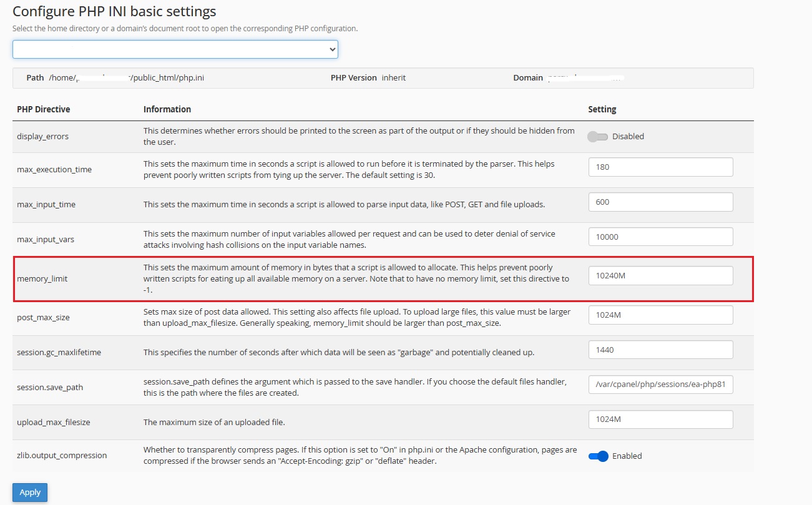Click the dropdown chevron arrow
812x505 pixels.
332,49
